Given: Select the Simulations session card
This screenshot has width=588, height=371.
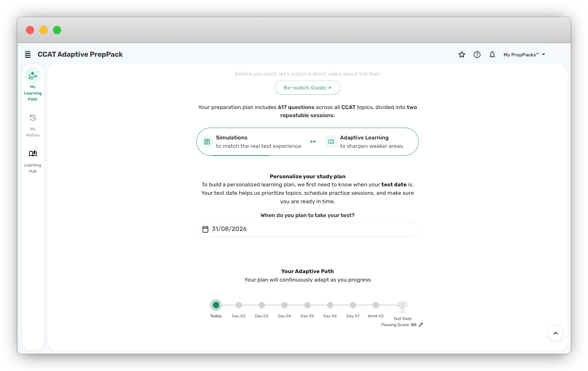Looking at the screenshot, I should [x=251, y=142].
